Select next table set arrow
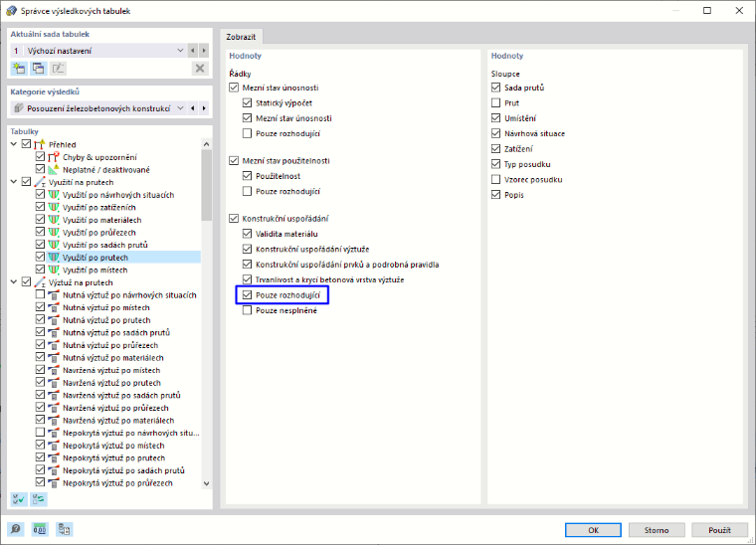This screenshot has height=545, width=756. point(204,50)
